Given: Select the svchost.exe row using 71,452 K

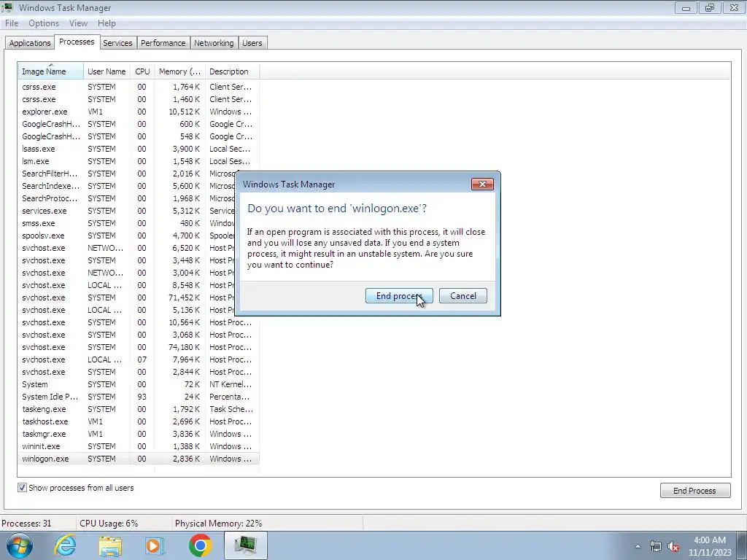Looking at the screenshot, I should 127,297.
